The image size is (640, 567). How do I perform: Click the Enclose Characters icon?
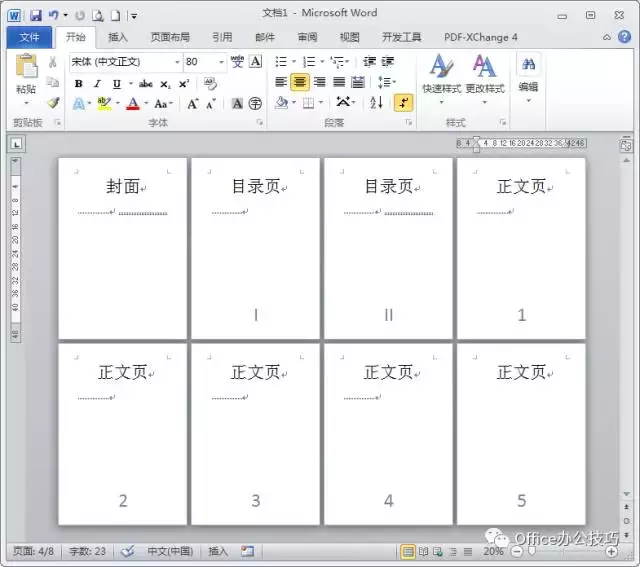(x=255, y=104)
